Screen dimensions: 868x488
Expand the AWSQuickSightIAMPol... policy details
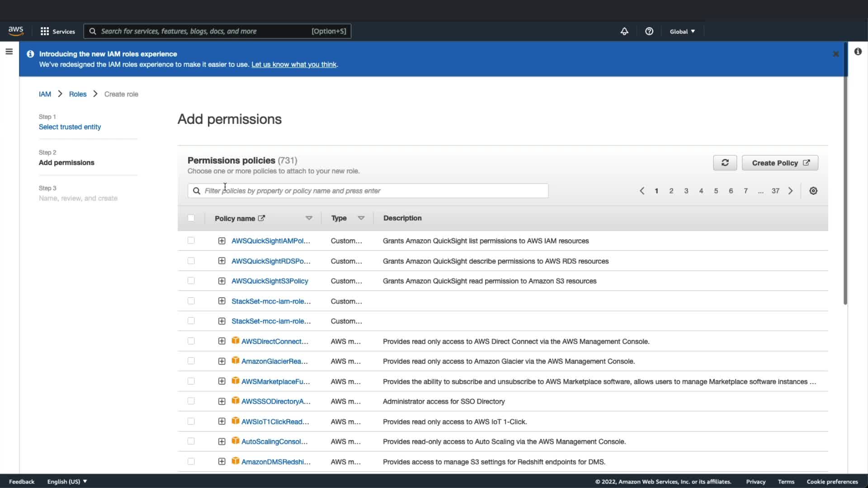222,241
